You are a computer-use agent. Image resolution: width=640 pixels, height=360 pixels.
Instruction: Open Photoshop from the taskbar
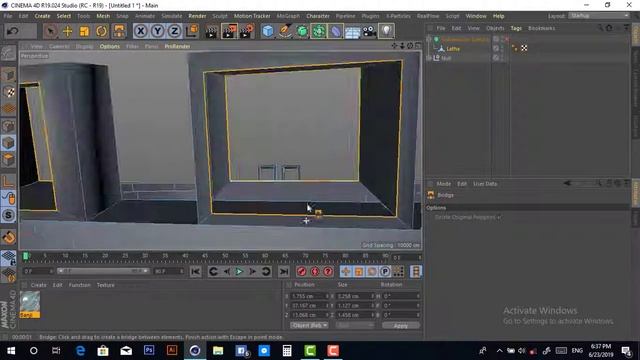coord(149,351)
